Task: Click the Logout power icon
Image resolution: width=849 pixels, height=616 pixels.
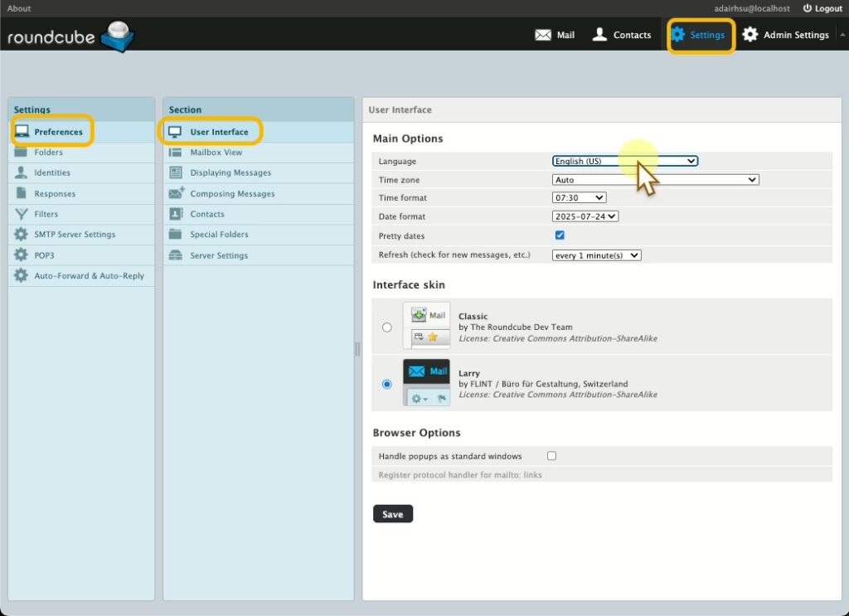Action: (x=807, y=8)
